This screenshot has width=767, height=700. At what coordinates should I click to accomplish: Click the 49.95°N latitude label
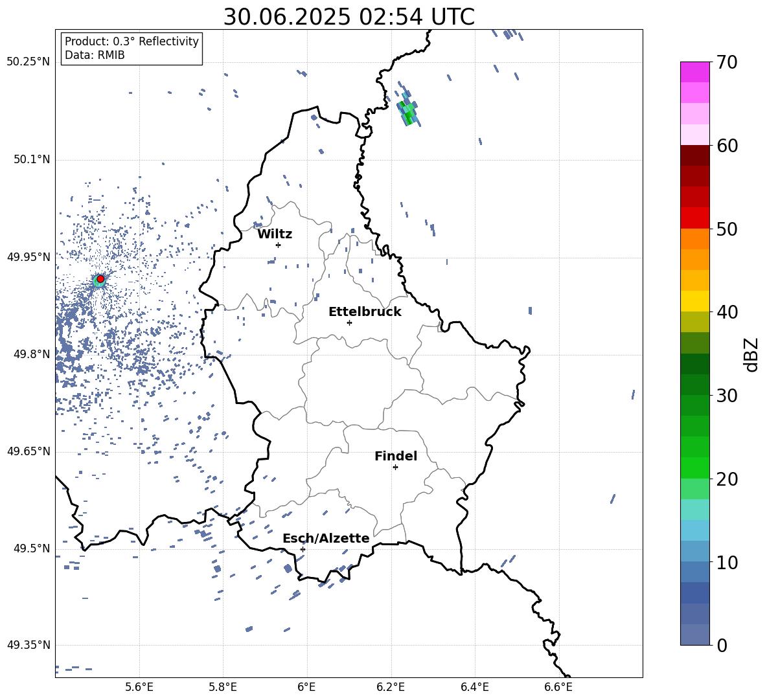tap(29, 257)
